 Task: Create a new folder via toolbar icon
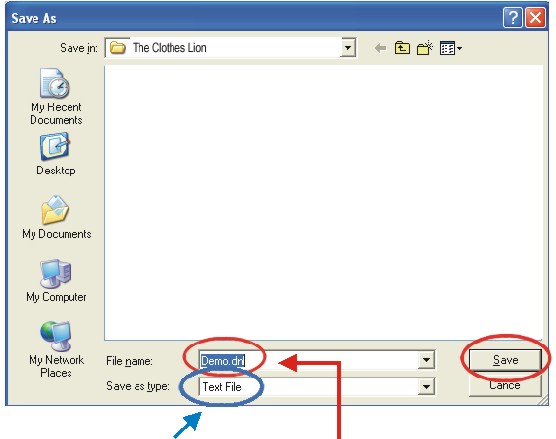point(425,48)
